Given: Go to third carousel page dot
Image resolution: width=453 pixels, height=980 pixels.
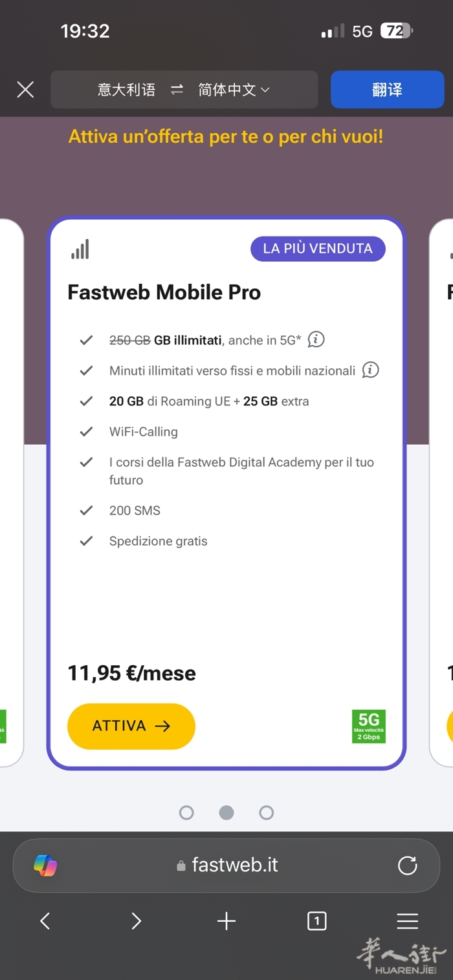Looking at the screenshot, I should pyautogui.click(x=267, y=813).
